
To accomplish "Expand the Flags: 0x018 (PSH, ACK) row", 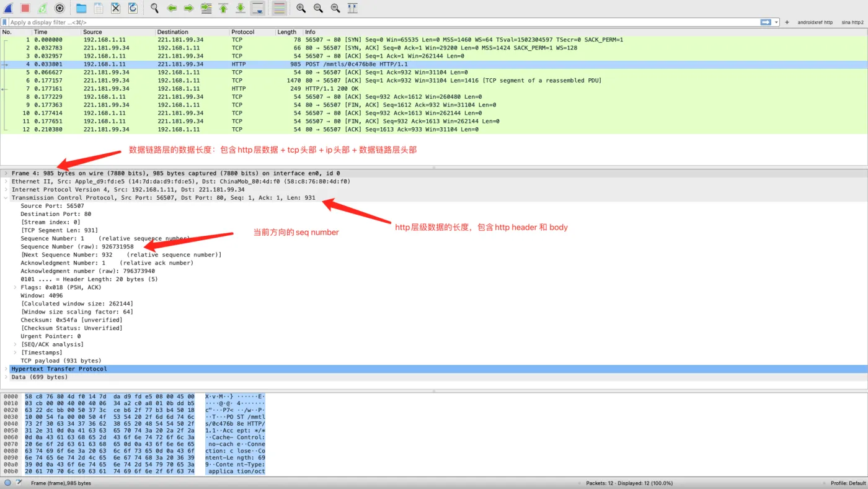I will click(x=15, y=287).
